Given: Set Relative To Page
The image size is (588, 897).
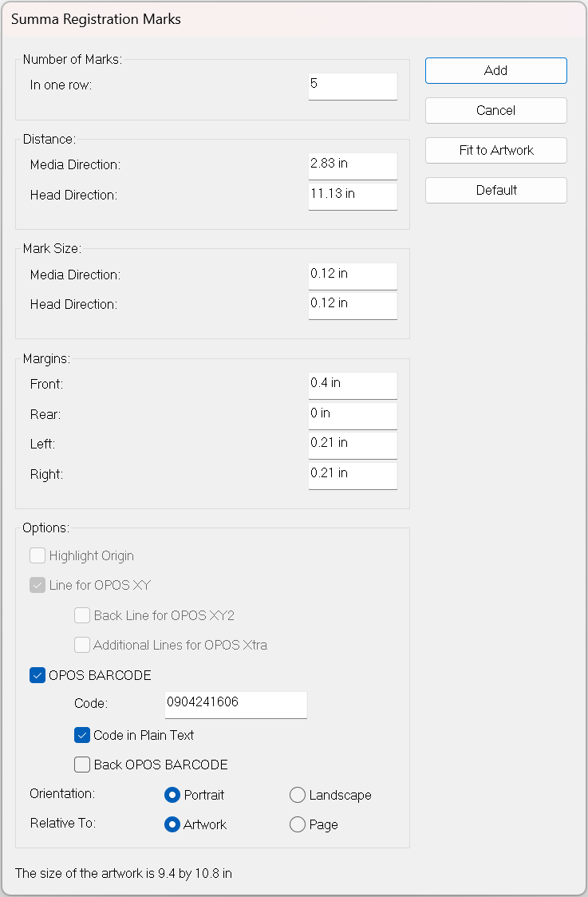Looking at the screenshot, I should coord(298,825).
